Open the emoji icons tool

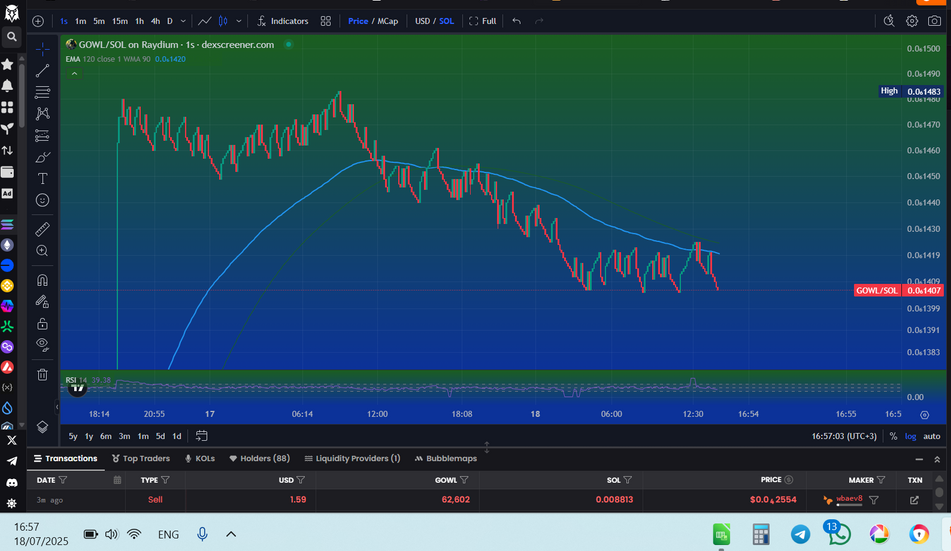point(42,200)
